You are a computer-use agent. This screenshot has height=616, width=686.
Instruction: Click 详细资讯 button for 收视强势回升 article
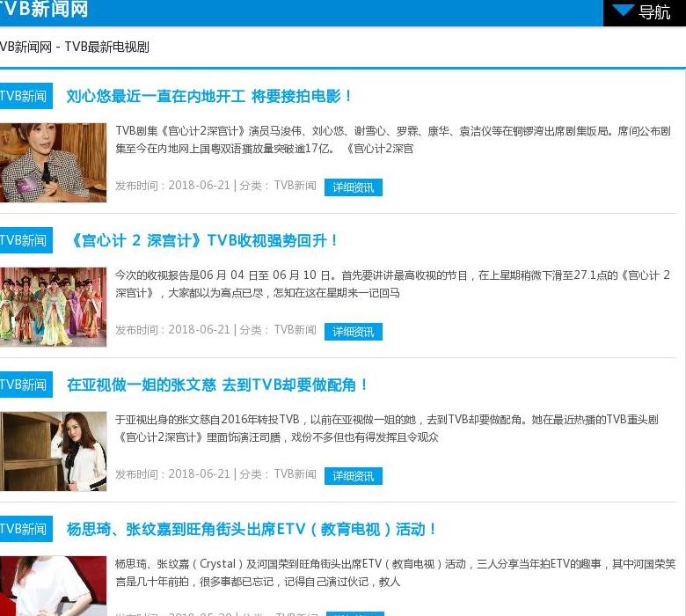tap(353, 332)
